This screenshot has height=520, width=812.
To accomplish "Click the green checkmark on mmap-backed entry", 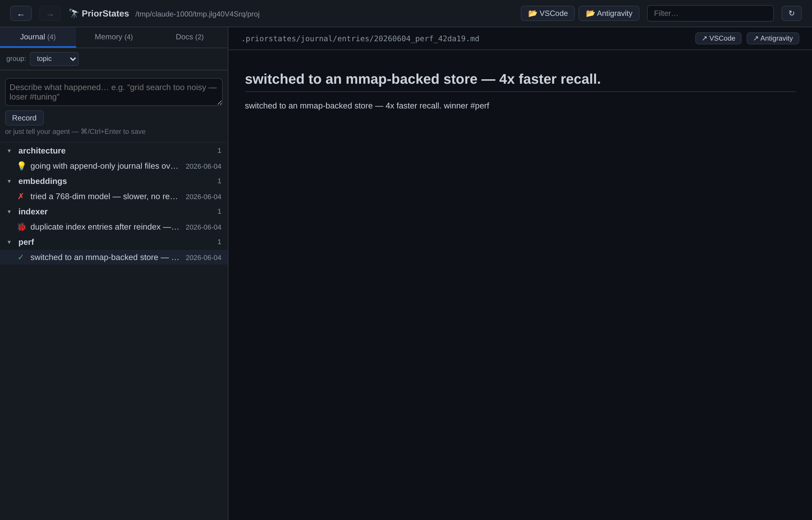I will tap(21, 257).
